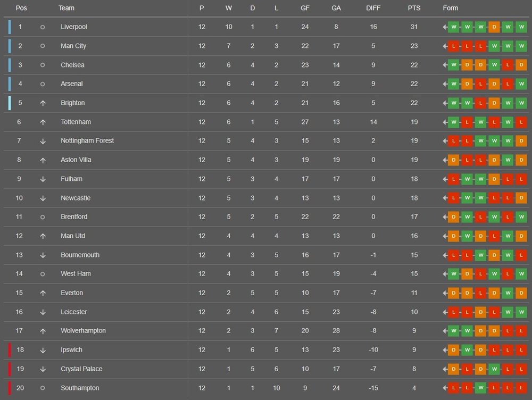This screenshot has width=532, height=400.
Task: Click the unchanged circle icon beside Liverpool
Action: pos(43,27)
